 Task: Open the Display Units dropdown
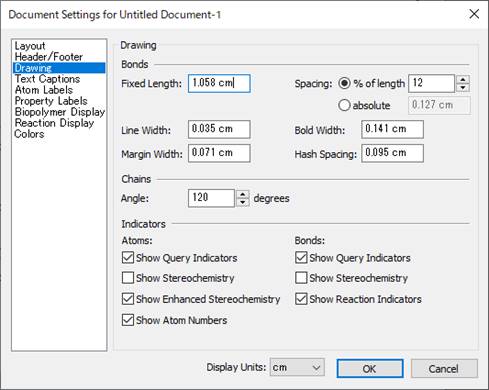click(297, 367)
